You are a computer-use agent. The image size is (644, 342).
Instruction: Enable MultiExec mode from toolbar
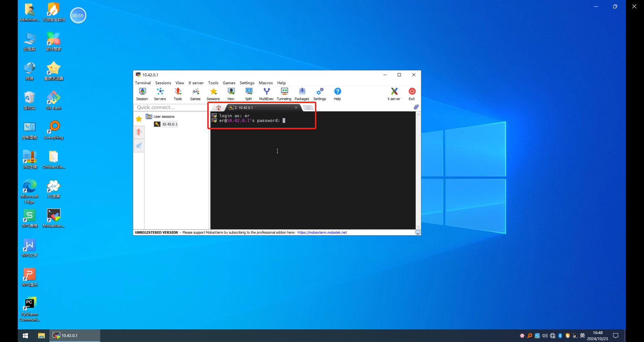(x=266, y=94)
